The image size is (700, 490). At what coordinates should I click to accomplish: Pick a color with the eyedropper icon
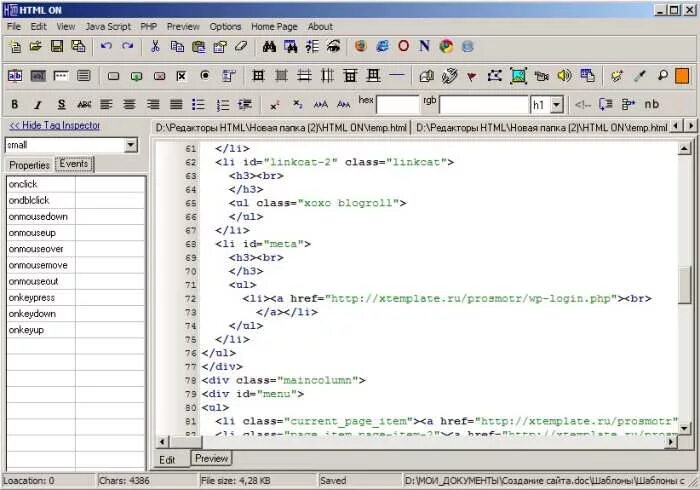click(640, 76)
